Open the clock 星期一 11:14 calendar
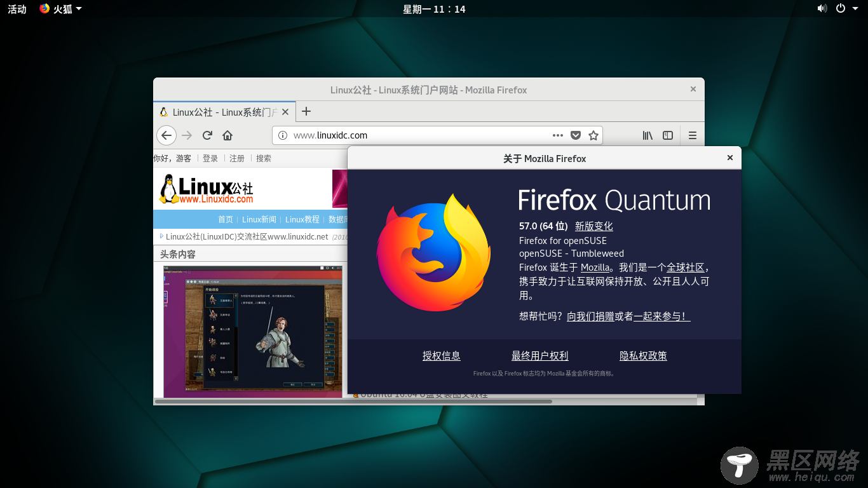 pyautogui.click(x=434, y=9)
